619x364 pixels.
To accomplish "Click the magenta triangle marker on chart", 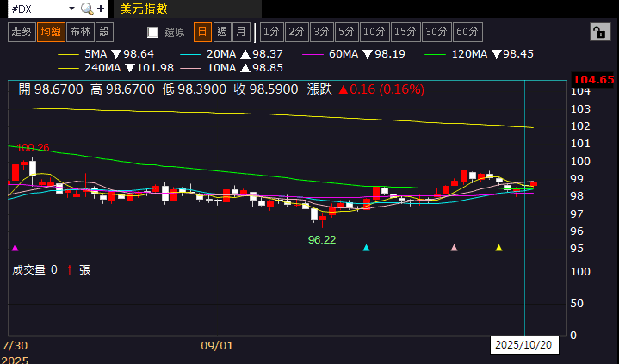I will (13, 248).
